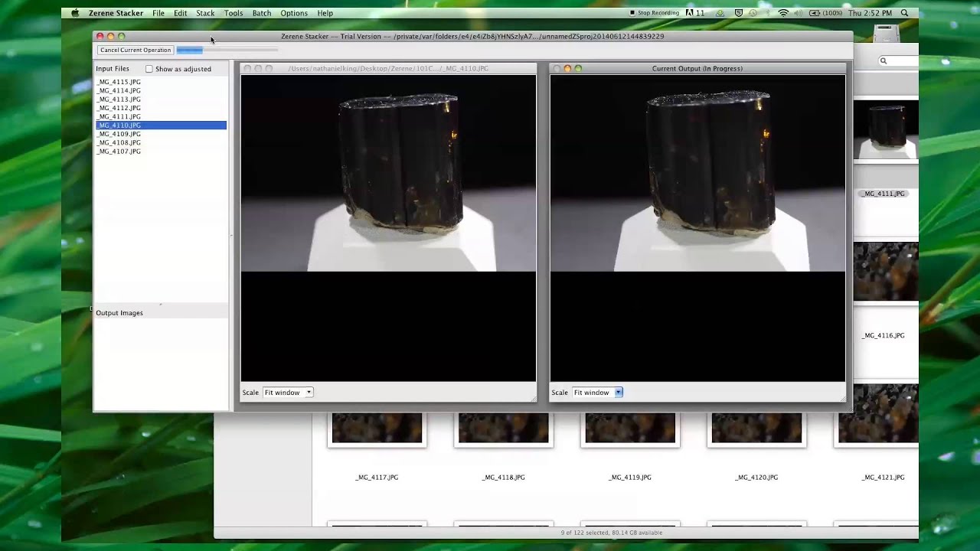Select _MG_4111.JPG in Input Files

(161, 117)
